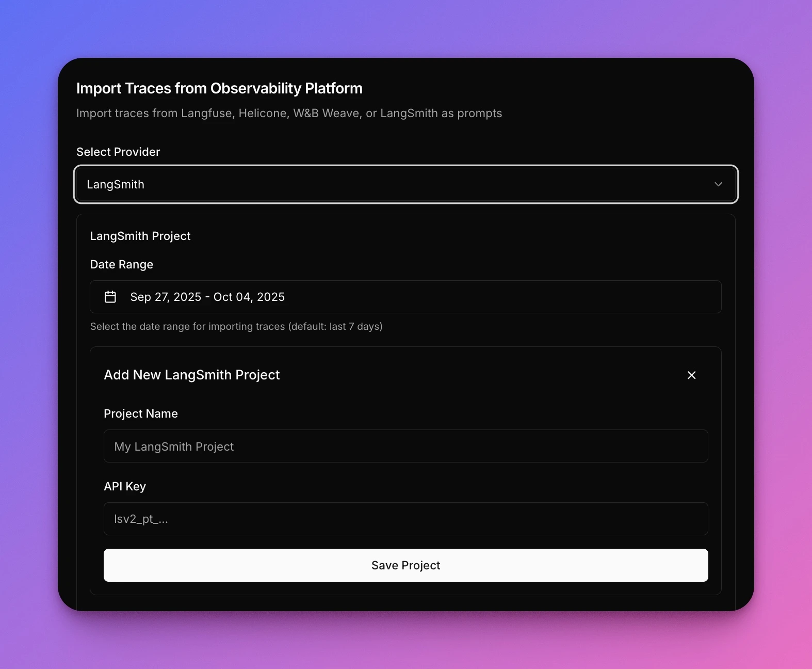
Task: Click the calendar icon in the date range field
Action: 110,297
